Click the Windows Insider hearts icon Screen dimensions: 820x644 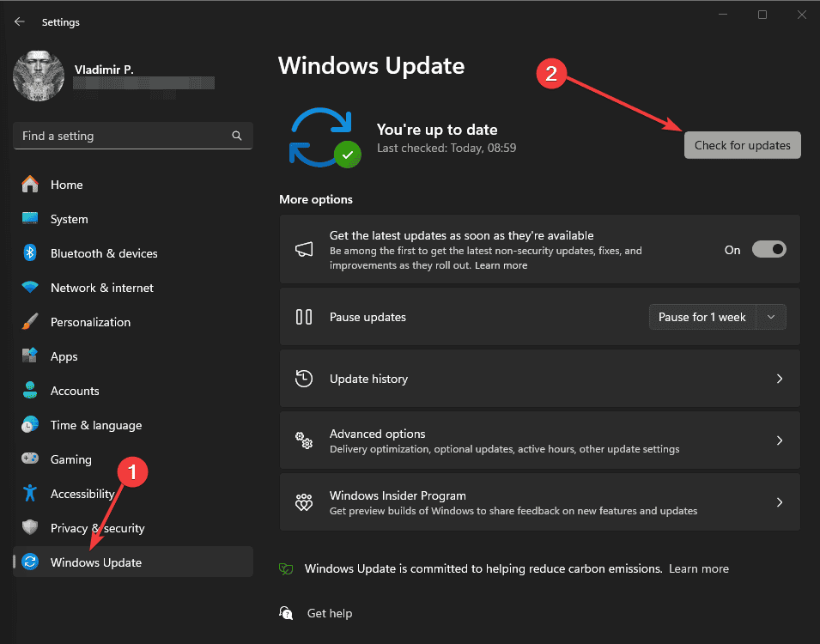304,502
